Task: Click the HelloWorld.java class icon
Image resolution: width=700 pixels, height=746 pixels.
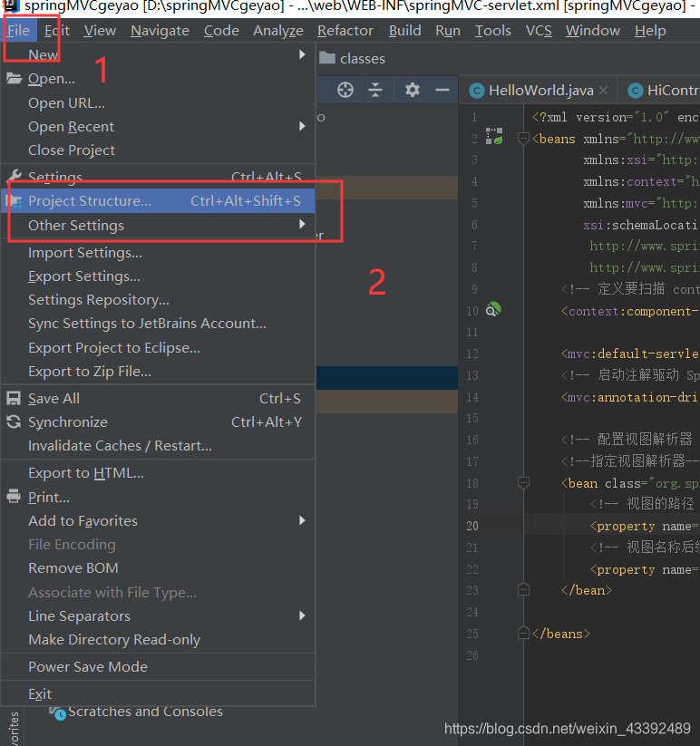Action: (x=476, y=91)
